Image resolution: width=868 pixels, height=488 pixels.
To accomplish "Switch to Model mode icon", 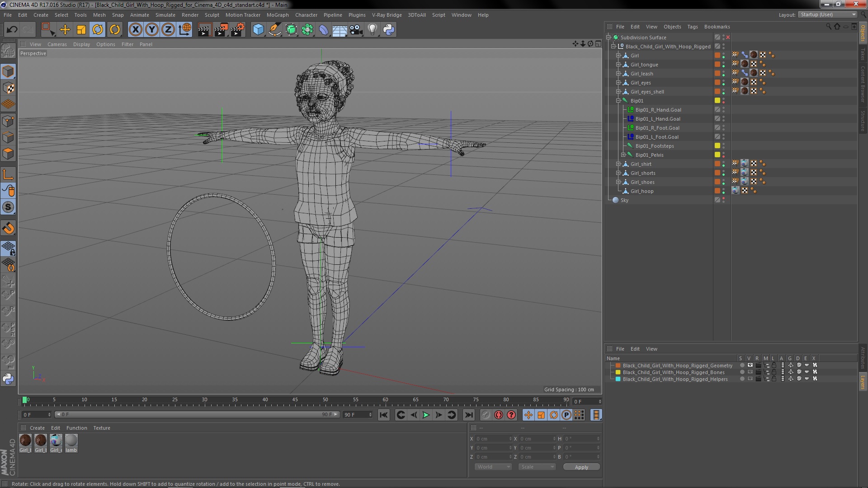I will 8,71.
